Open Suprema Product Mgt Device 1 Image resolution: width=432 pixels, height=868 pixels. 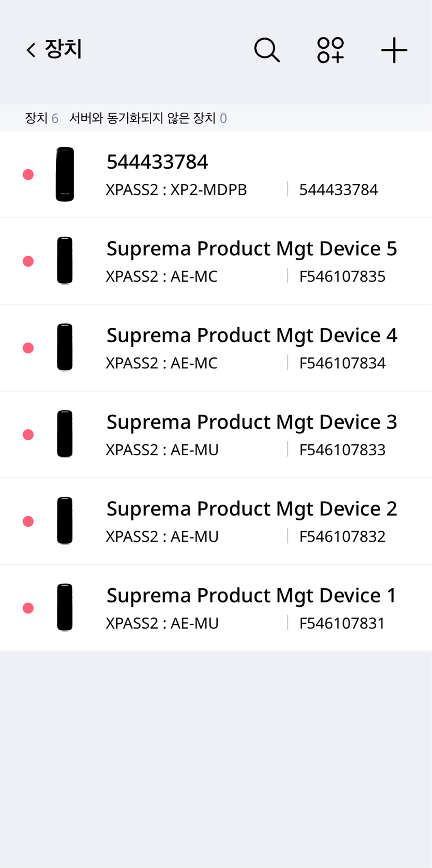click(x=251, y=596)
